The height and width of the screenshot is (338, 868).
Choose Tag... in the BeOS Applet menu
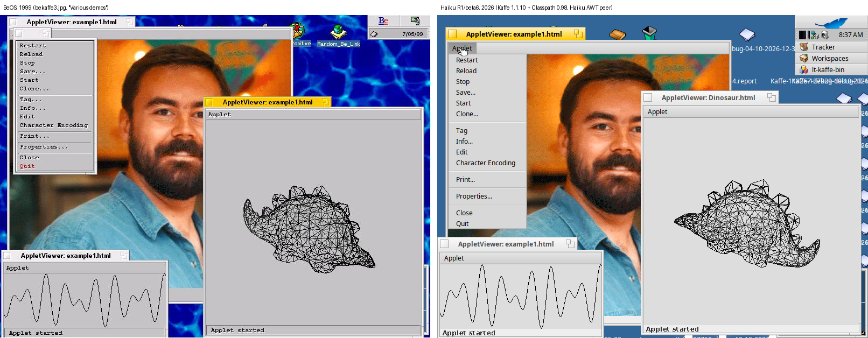coord(55,100)
